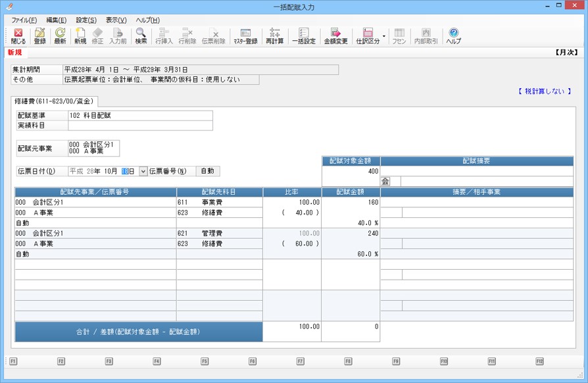Screen dimensions: 588x383
Task: Click the 登録 (register) toolbar icon
Action: 40,36
